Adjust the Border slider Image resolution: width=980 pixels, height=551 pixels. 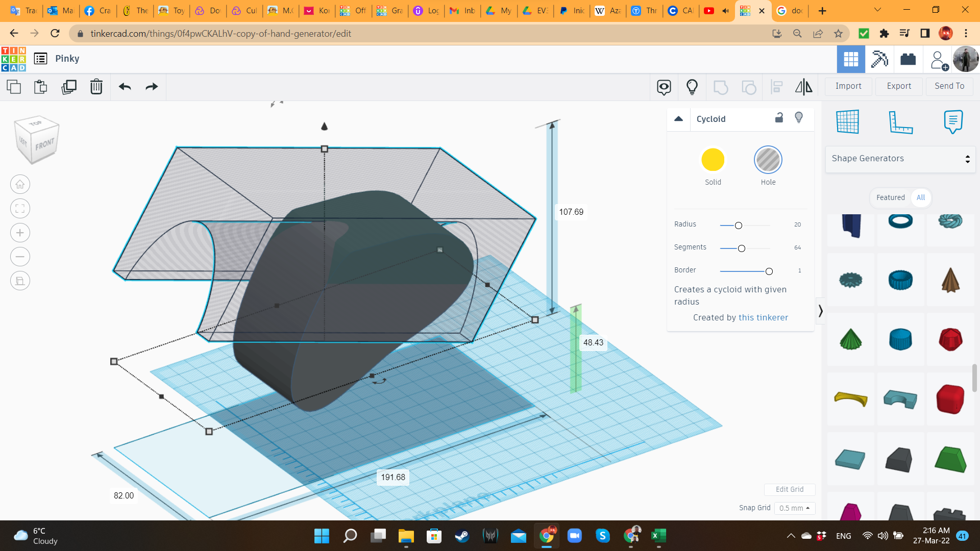click(769, 271)
